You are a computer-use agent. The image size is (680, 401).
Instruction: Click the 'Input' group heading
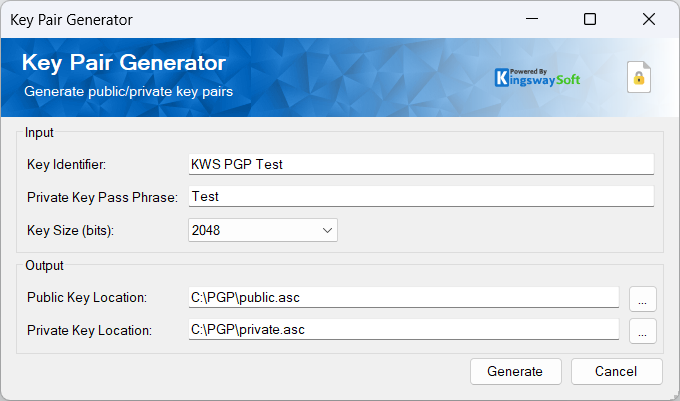tap(39, 133)
